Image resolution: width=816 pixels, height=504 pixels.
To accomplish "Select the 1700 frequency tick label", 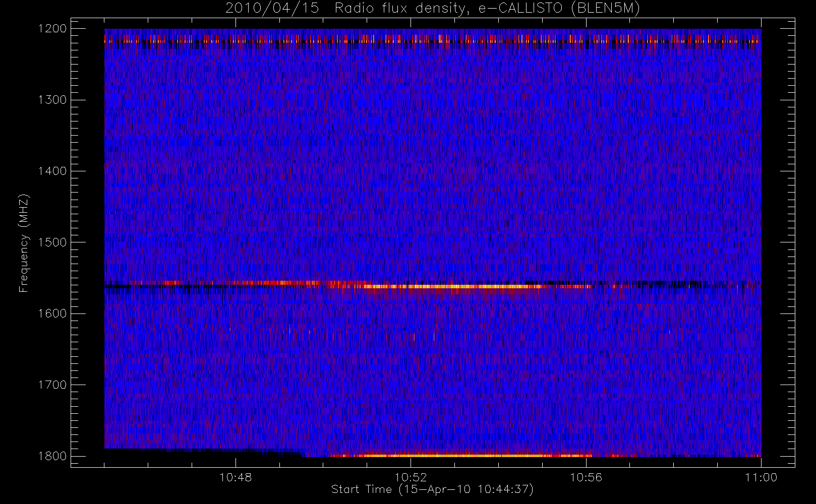I will (52, 385).
